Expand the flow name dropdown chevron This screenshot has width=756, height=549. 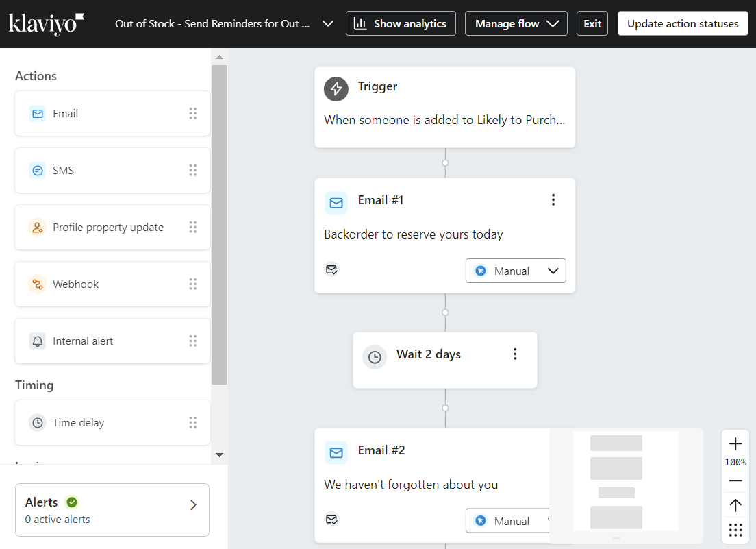(x=328, y=23)
